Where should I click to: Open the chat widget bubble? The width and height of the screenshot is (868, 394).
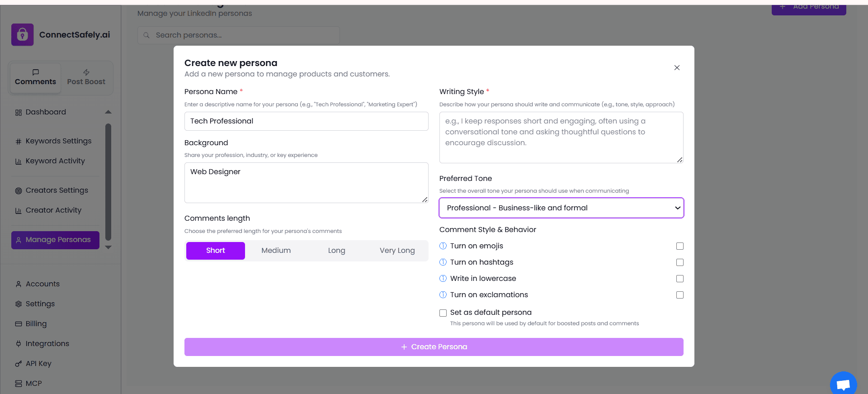click(844, 384)
